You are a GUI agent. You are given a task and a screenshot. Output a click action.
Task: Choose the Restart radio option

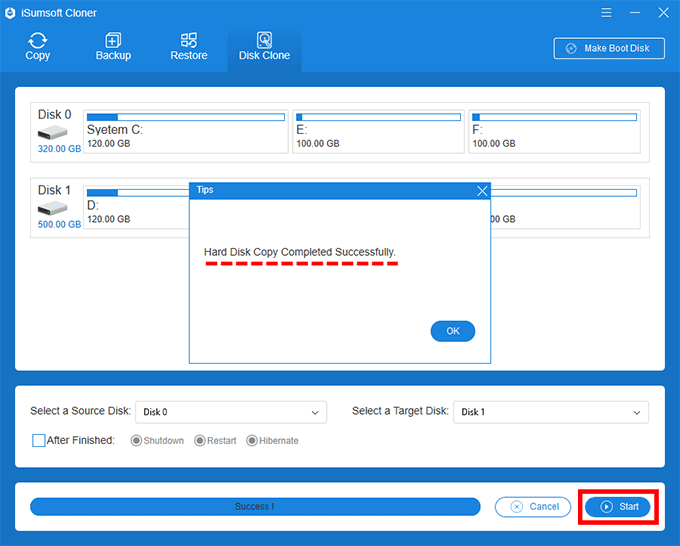pos(200,441)
